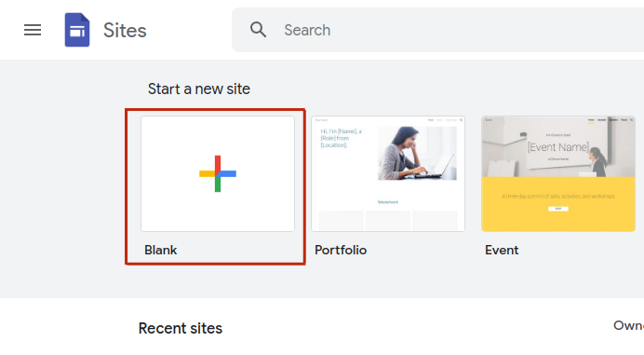Image resolution: width=644 pixels, height=355 pixels.
Task: Click the Blank template label
Action: coord(161,250)
